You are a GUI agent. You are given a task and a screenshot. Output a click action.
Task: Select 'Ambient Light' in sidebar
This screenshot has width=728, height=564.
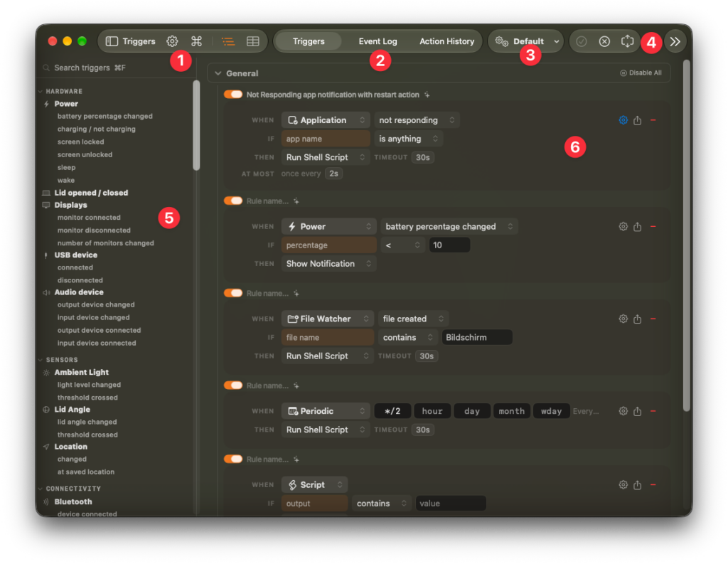tap(81, 372)
